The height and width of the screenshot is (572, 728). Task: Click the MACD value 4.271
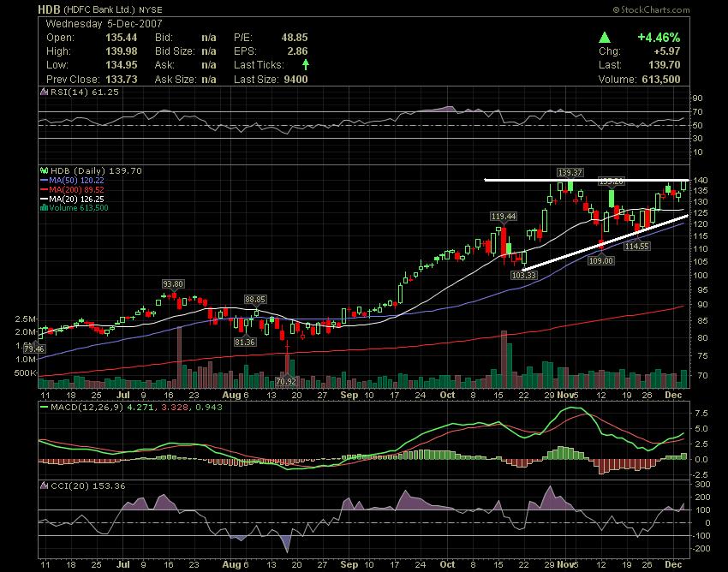(141, 408)
